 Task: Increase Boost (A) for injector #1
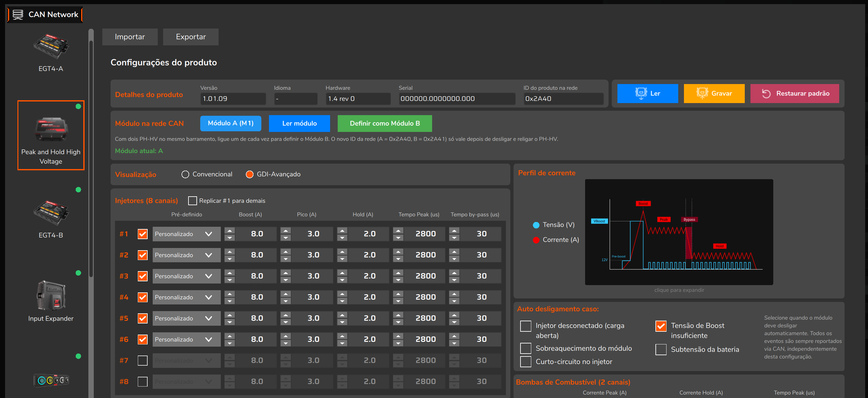point(230,231)
